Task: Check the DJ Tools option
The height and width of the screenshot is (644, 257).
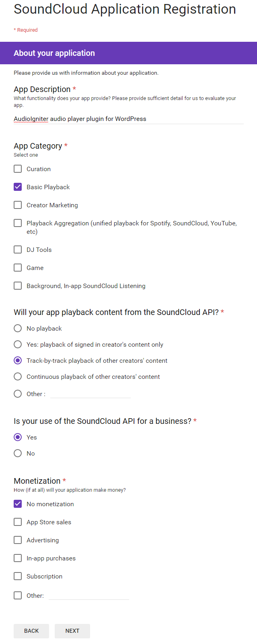Action: pos(18,249)
